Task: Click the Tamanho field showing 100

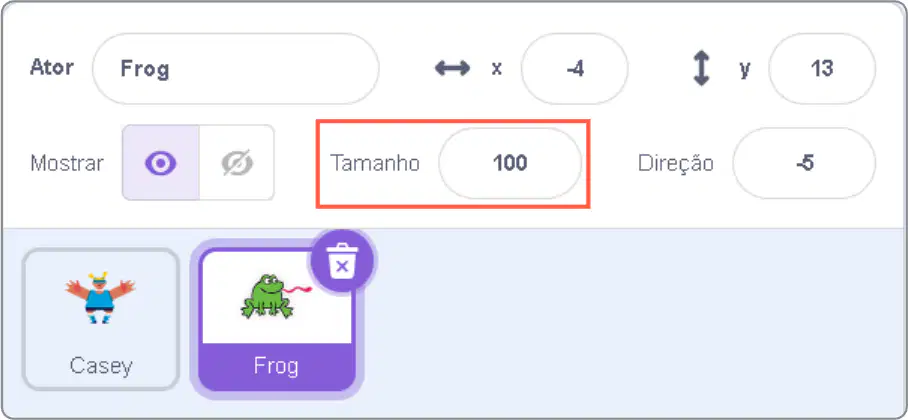Action: pos(510,163)
